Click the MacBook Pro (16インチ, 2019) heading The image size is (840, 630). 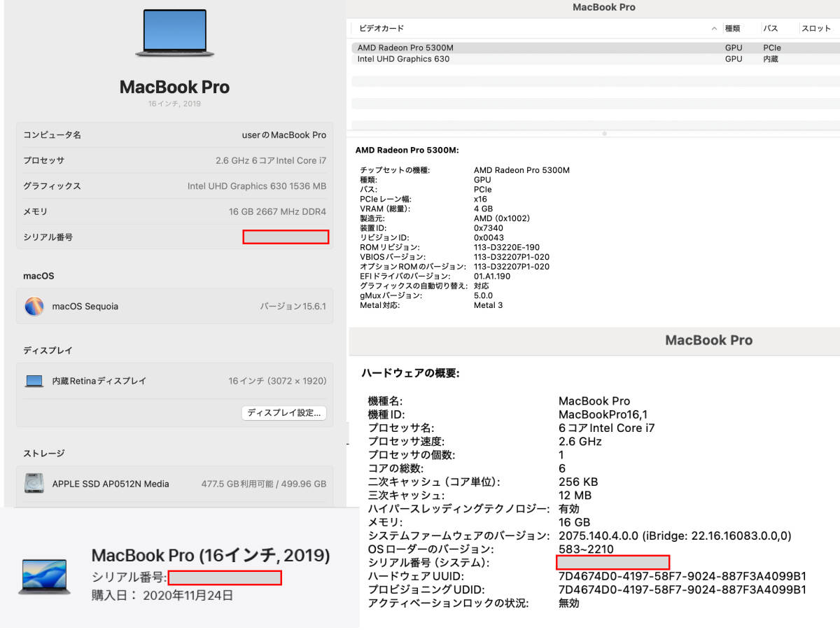(x=211, y=556)
